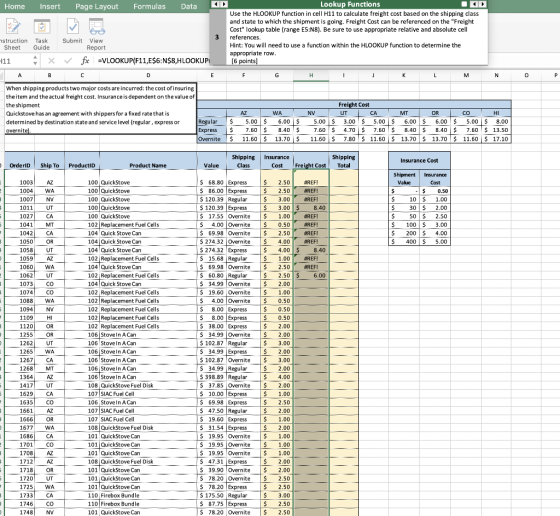Image resolution: width=560 pixels, height=516 pixels.
Task: Select the Overnite row label in the Freight Cost table
Action: [212, 139]
